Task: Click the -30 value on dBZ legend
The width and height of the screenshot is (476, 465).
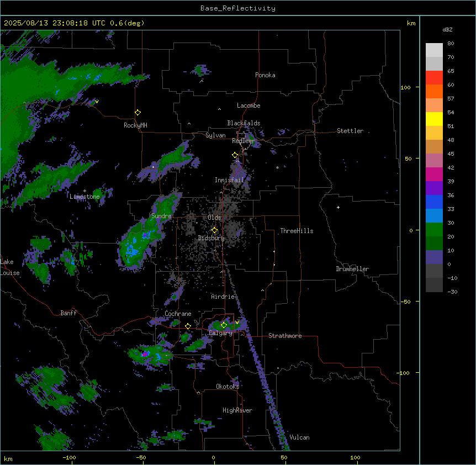Action: click(452, 292)
